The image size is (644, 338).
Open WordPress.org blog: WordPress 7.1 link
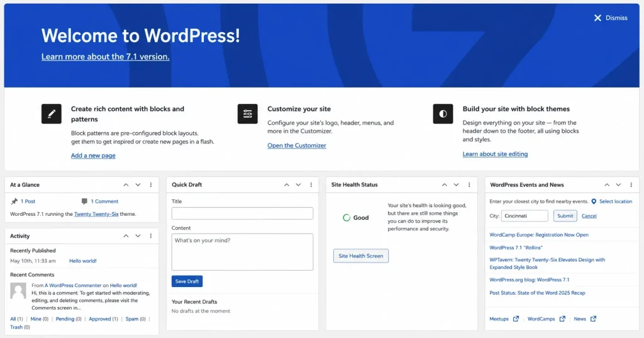[530, 279]
